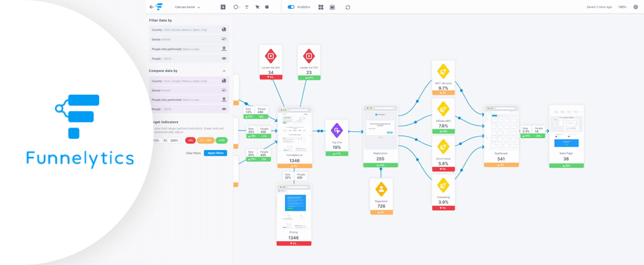This screenshot has height=265, width=644.
Task: Click the 541 count under Dashboard
Action: (x=501, y=159)
